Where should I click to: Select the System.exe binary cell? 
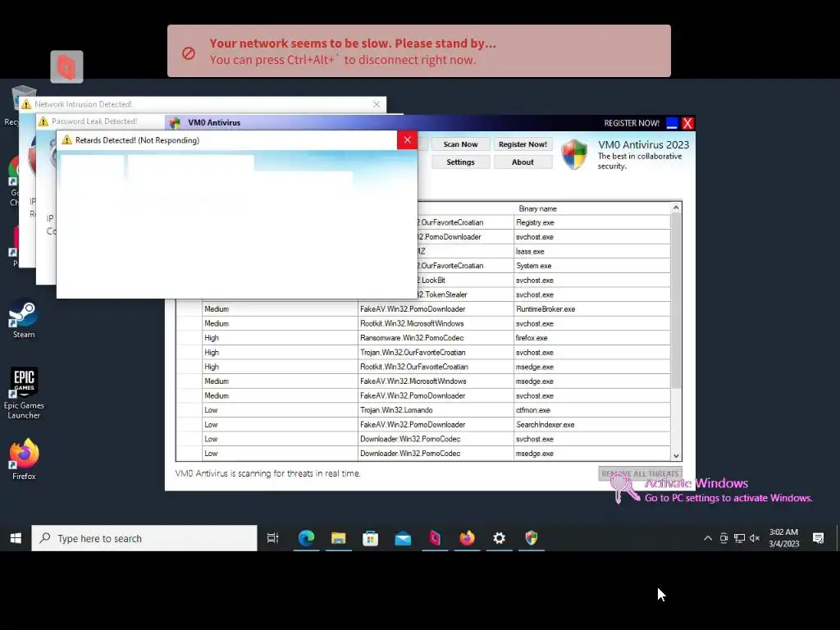pyautogui.click(x=592, y=266)
